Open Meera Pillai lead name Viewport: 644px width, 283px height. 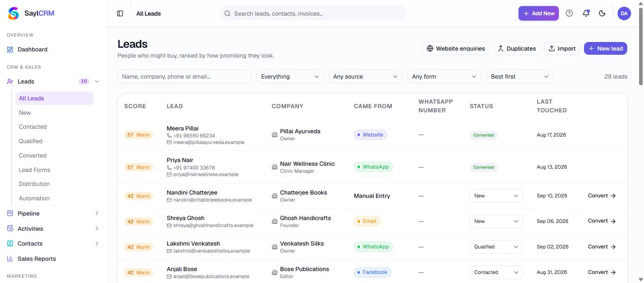coord(182,128)
